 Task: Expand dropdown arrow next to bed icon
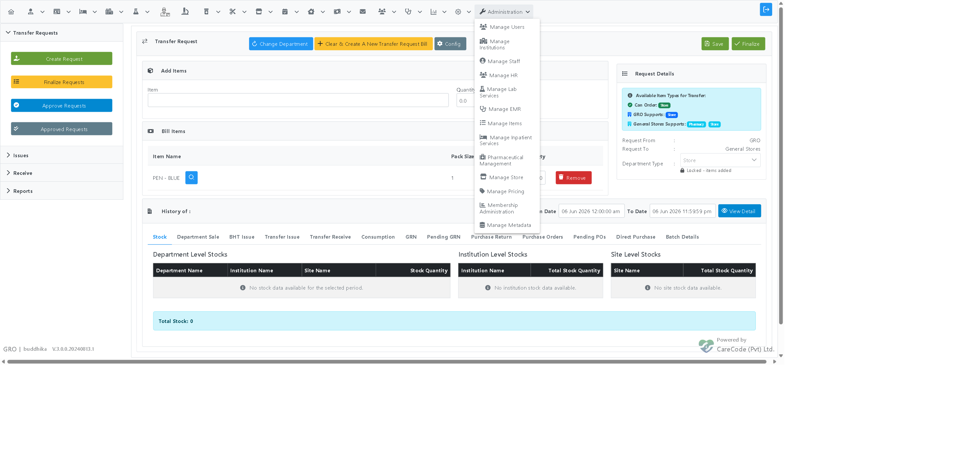[x=95, y=12]
